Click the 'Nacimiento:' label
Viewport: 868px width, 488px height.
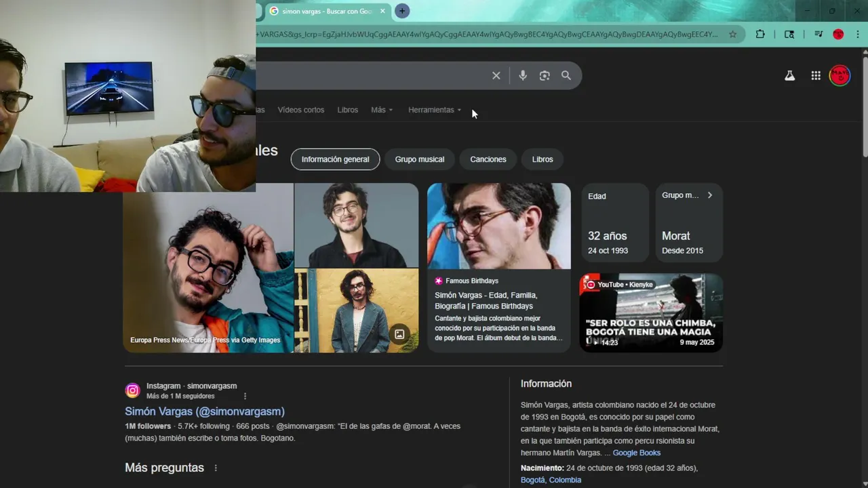(542, 468)
